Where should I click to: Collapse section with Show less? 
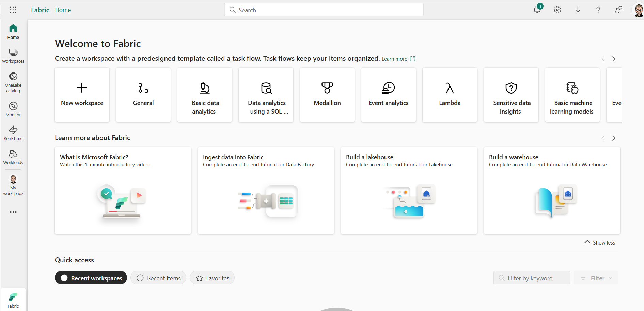click(x=600, y=242)
